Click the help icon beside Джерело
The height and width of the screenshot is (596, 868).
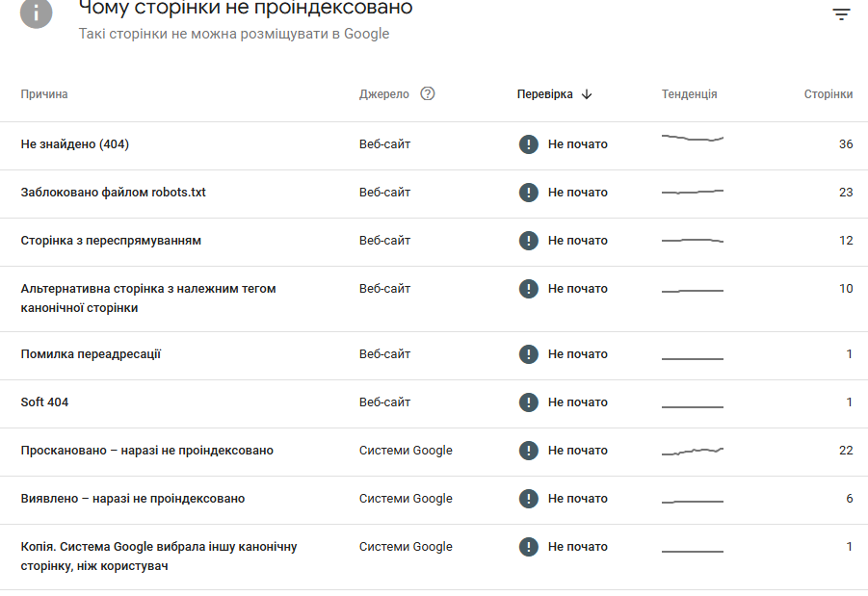[x=428, y=94]
